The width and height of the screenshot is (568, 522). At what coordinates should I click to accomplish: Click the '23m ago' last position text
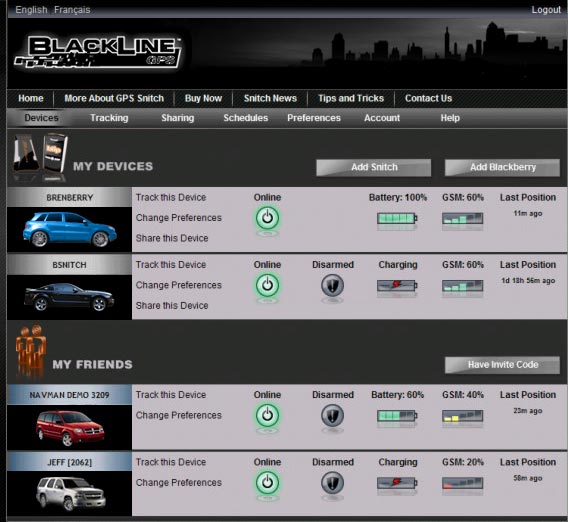pos(528,411)
